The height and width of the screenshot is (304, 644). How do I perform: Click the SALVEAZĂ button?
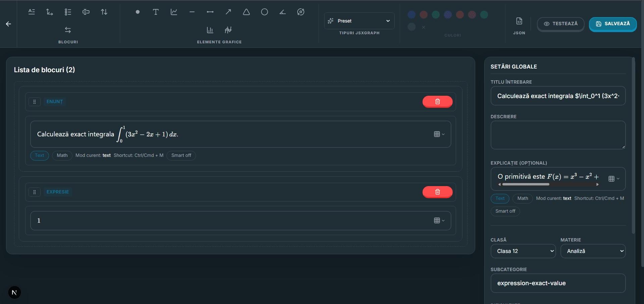pyautogui.click(x=613, y=24)
